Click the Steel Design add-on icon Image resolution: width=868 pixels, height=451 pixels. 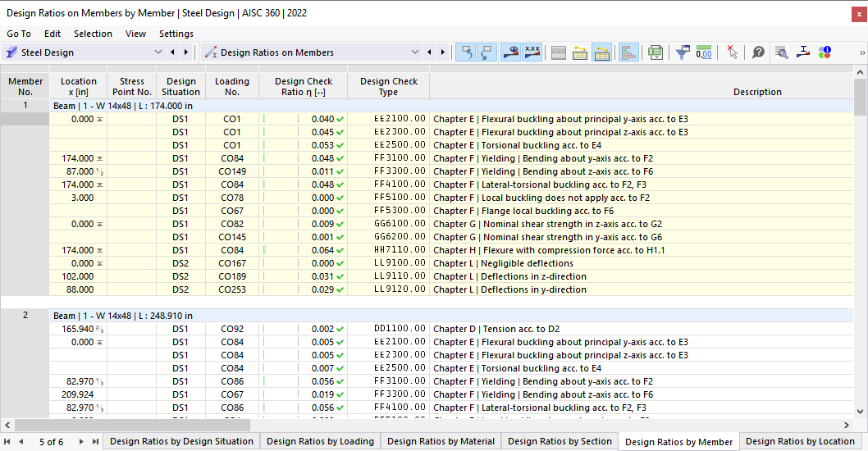click(x=11, y=52)
